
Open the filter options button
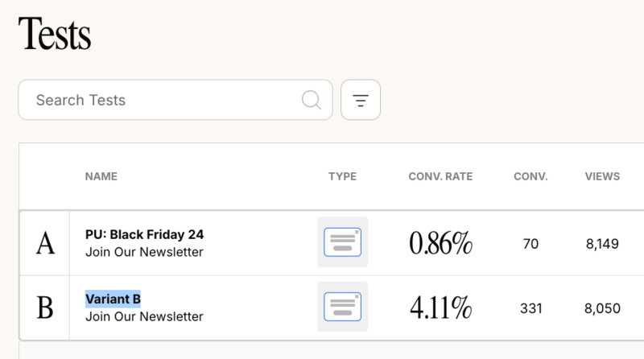(x=360, y=100)
